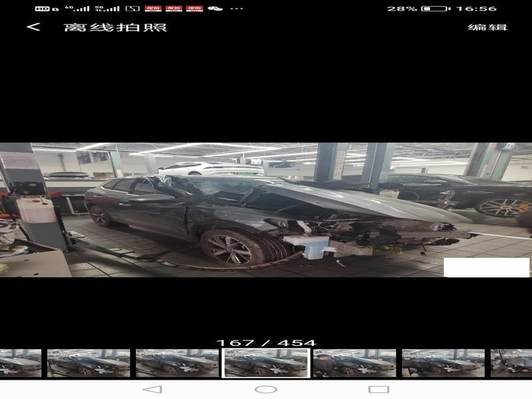The image size is (532, 399).
Task: Tap the 167 / 454 photo counter
Action: click(x=266, y=343)
